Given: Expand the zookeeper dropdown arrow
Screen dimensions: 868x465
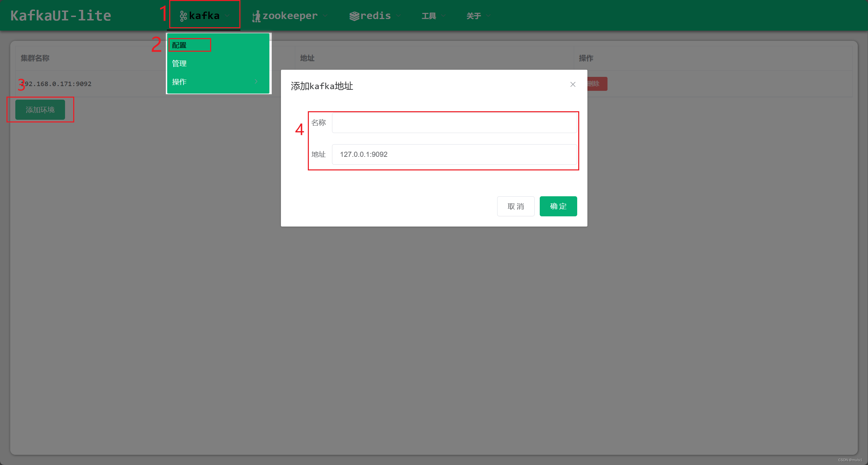Looking at the screenshot, I should [x=325, y=16].
